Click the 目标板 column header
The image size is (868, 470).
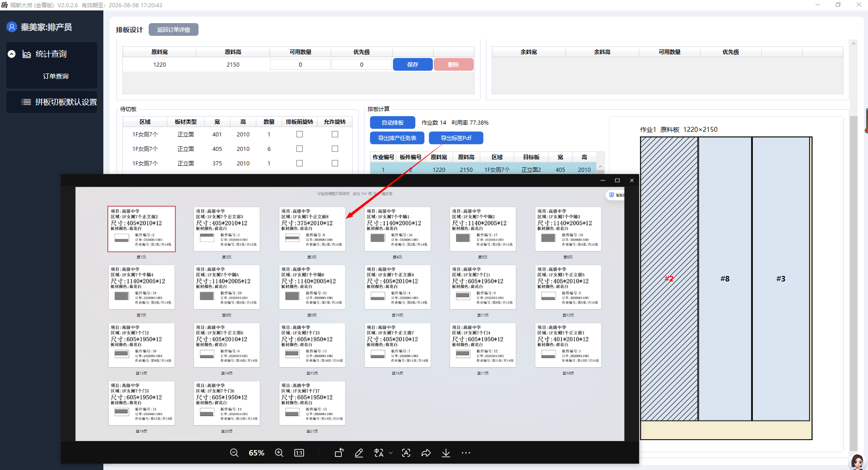click(531, 157)
